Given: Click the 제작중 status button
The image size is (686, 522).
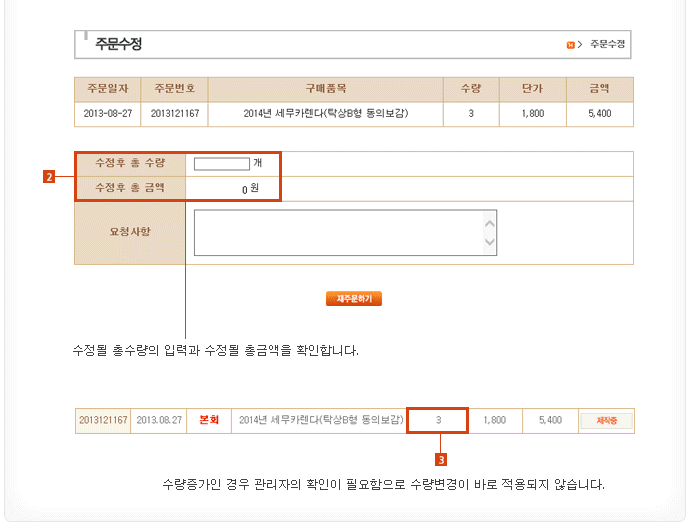Looking at the screenshot, I should 606,421.
